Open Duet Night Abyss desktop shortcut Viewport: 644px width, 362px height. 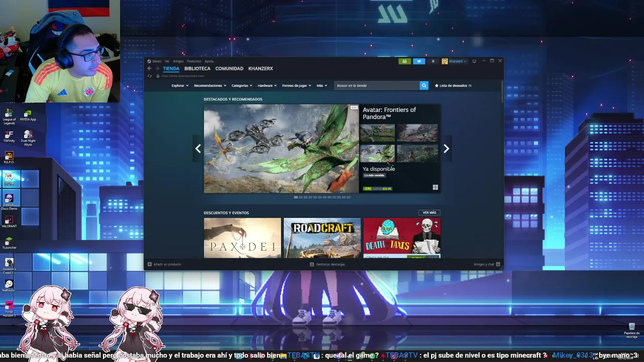coord(28,138)
